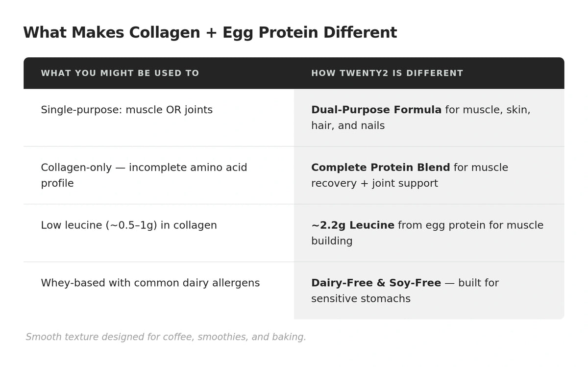The height and width of the screenshot is (367, 588).
Task: Click the italic 'Smooth texture' footnote
Action: pos(166,337)
